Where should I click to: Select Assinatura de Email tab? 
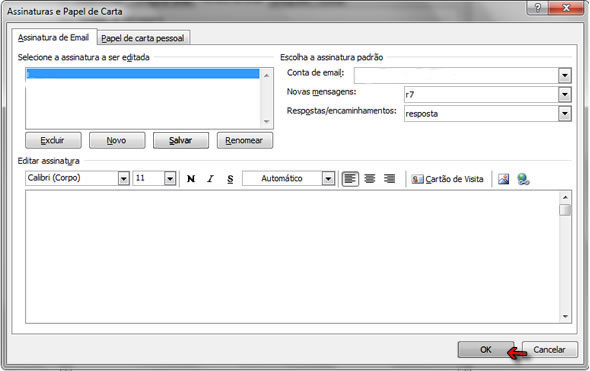pyautogui.click(x=53, y=37)
